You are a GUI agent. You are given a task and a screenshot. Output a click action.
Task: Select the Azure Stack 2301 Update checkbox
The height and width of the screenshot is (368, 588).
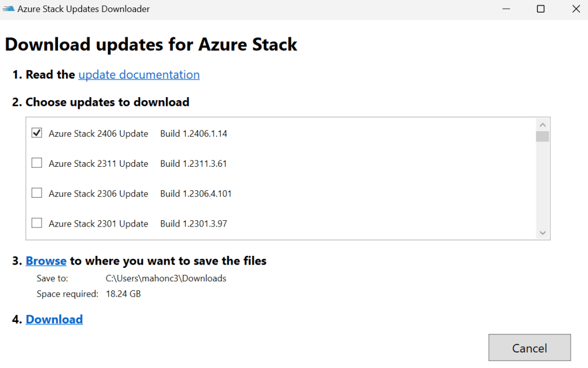click(x=37, y=223)
